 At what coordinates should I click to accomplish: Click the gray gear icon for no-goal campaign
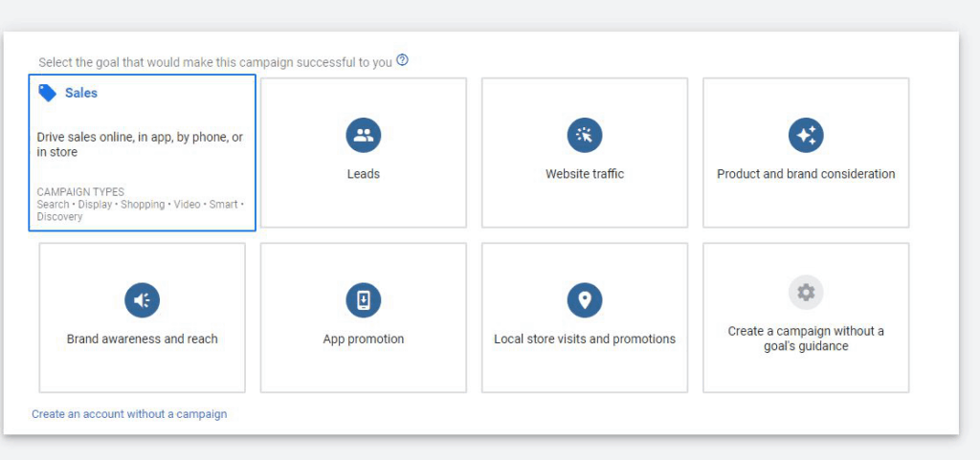pos(806,293)
